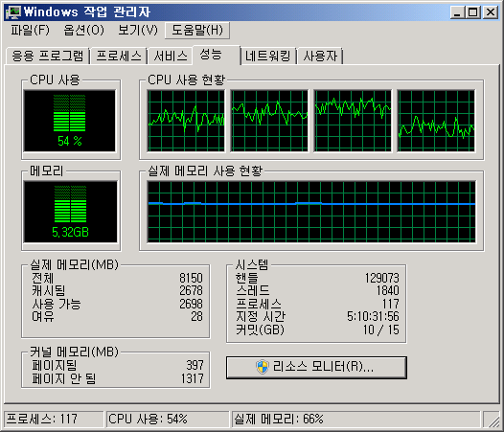The width and height of the screenshot is (504, 432).
Task: Click the 페이지됨 label
Action: click(x=55, y=365)
